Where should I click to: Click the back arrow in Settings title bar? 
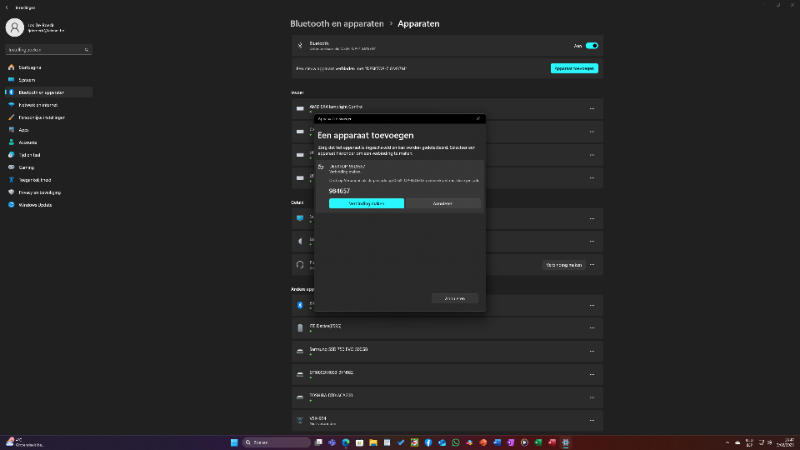(x=6, y=6)
